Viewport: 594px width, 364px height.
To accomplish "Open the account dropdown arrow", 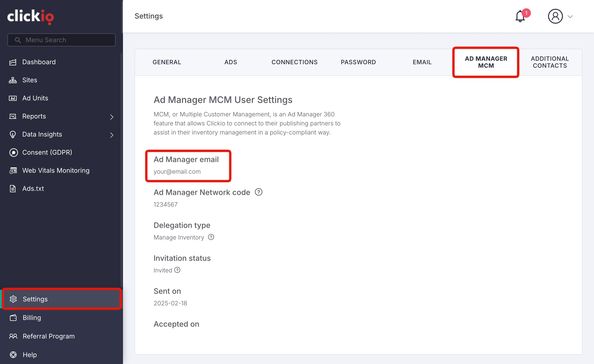I will pyautogui.click(x=570, y=17).
